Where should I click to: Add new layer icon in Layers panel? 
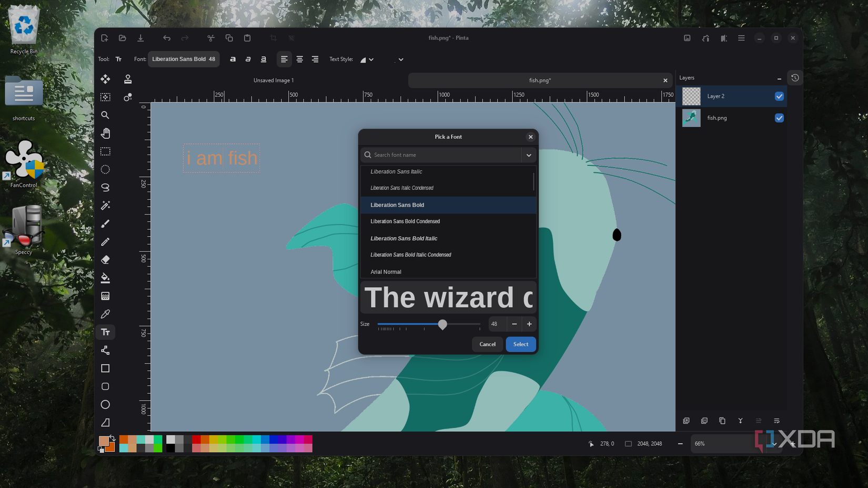pyautogui.click(x=686, y=421)
